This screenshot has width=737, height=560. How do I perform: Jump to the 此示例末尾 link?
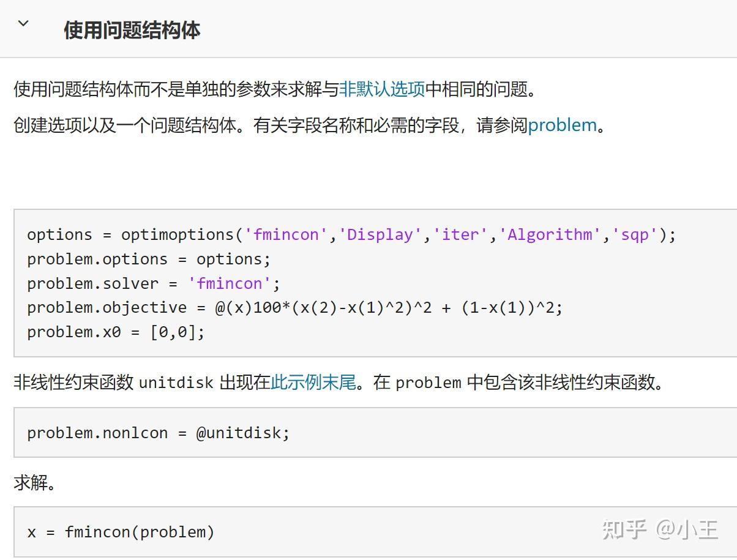click(x=313, y=383)
